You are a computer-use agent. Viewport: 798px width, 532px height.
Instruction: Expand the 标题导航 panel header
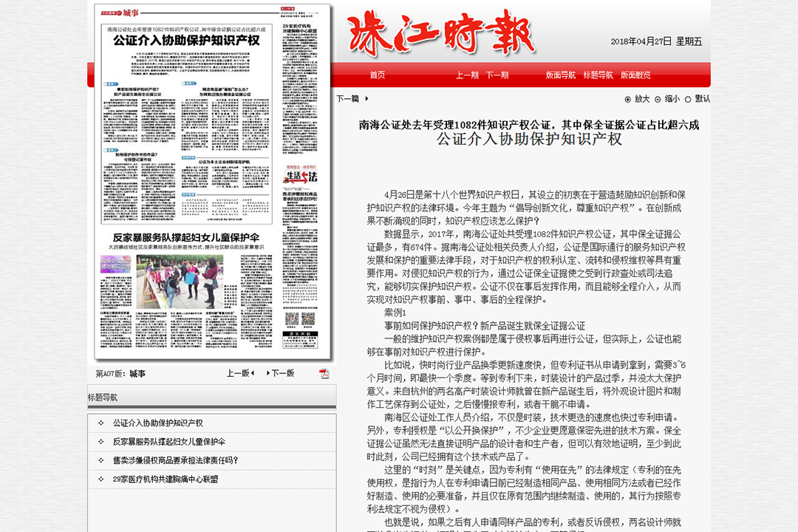(212, 397)
